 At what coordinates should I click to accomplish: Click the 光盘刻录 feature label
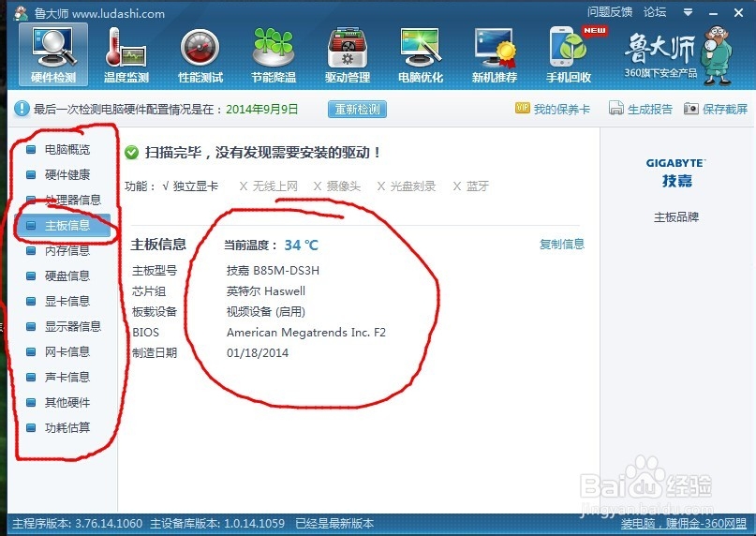coord(413,186)
